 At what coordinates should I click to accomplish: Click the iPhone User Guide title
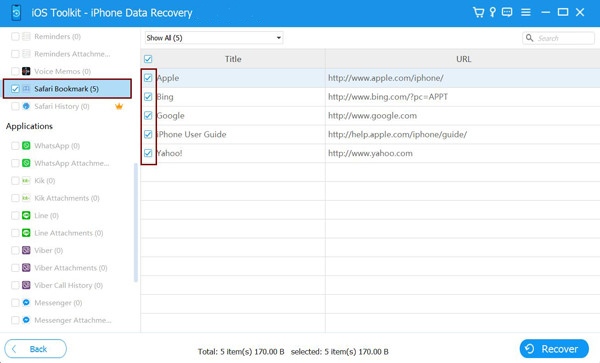(191, 134)
